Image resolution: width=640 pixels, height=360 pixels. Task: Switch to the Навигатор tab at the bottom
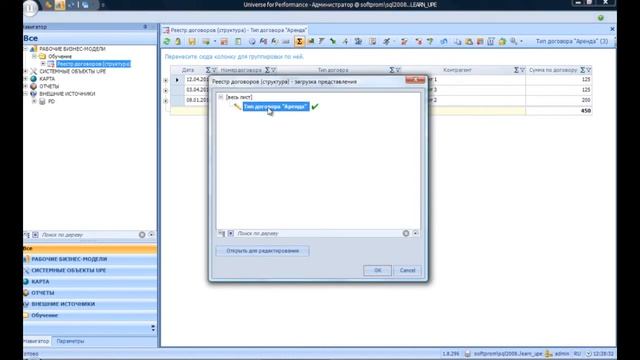[37, 341]
